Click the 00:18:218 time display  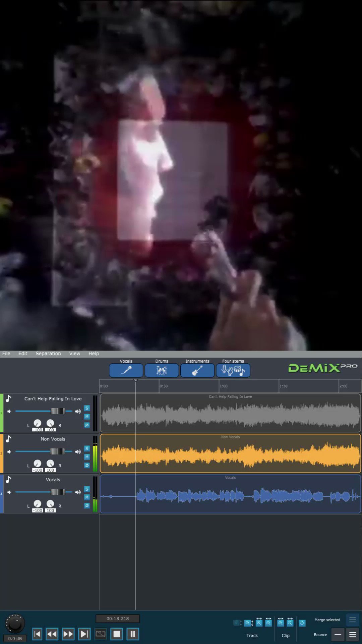[x=118, y=619]
